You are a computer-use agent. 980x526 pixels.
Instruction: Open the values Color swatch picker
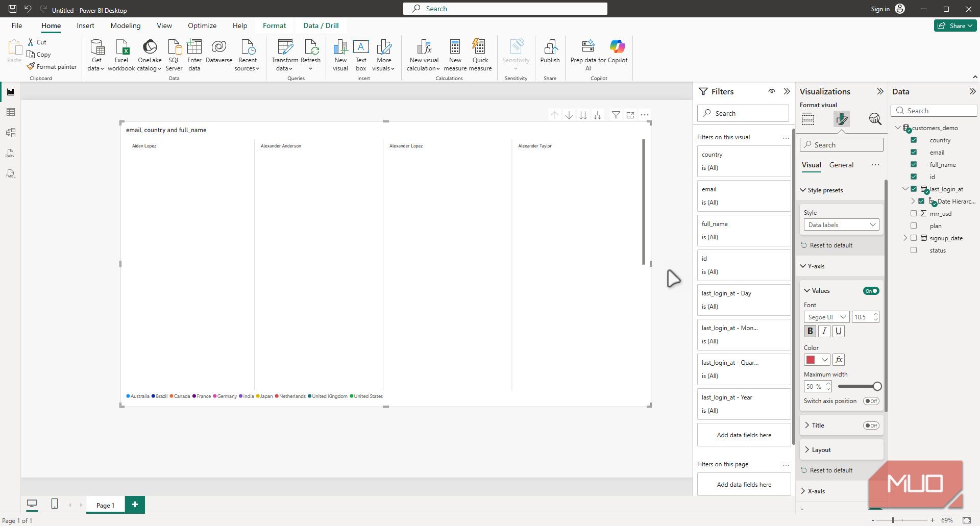pyautogui.click(x=817, y=360)
